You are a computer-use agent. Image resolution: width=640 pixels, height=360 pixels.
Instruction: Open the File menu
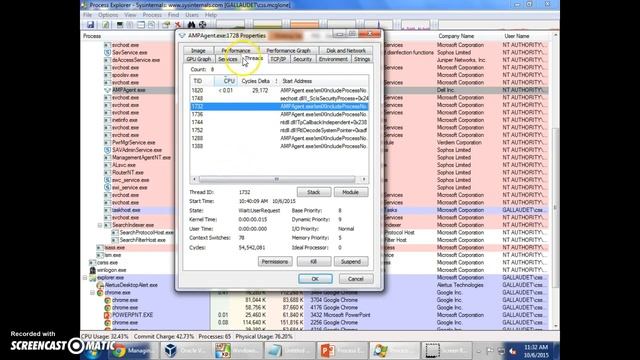click(87, 15)
